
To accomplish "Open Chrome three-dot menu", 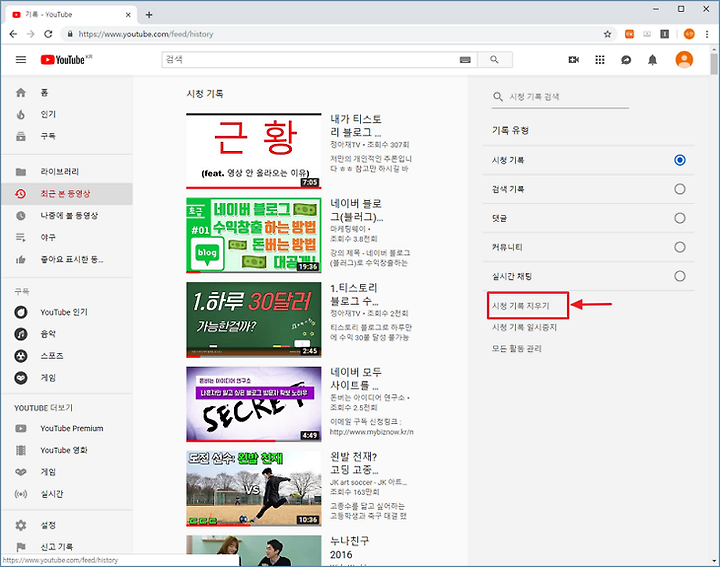I will pyautogui.click(x=707, y=34).
